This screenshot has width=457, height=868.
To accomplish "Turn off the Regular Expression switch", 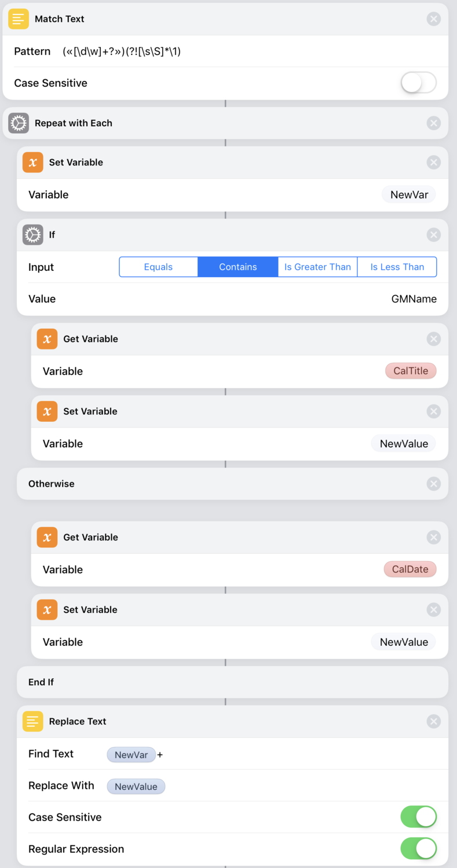I will pyautogui.click(x=418, y=849).
